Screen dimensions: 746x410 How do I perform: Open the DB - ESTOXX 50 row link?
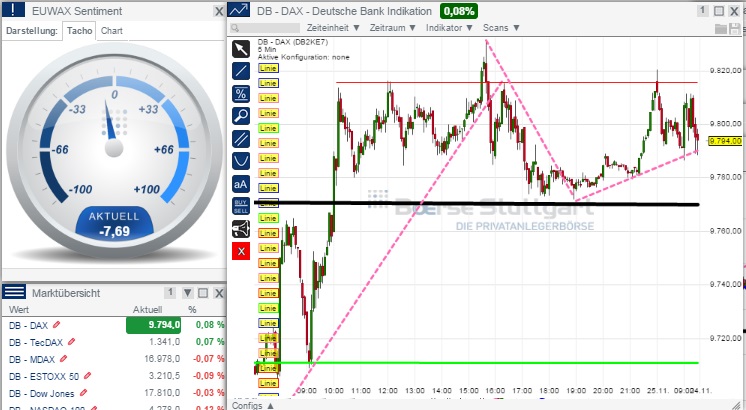pos(44,377)
